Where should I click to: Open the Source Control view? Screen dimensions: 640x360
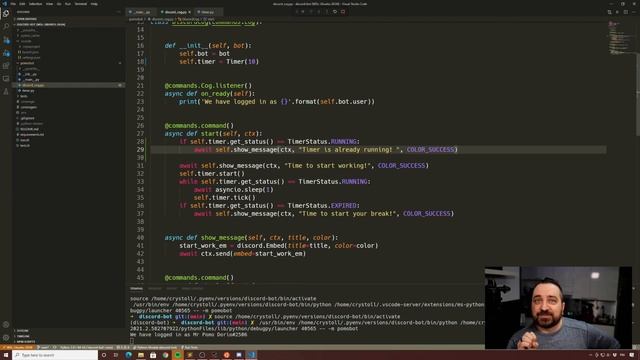click(6, 40)
